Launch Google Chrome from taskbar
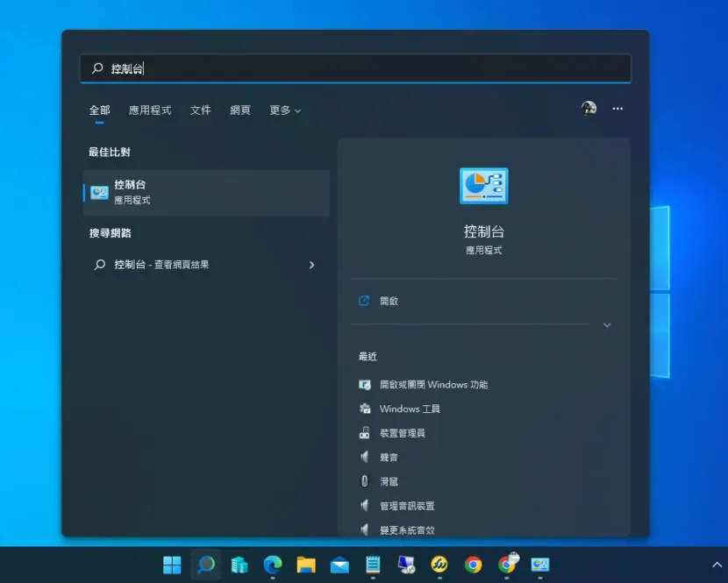728x583 pixels. [x=473, y=565]
